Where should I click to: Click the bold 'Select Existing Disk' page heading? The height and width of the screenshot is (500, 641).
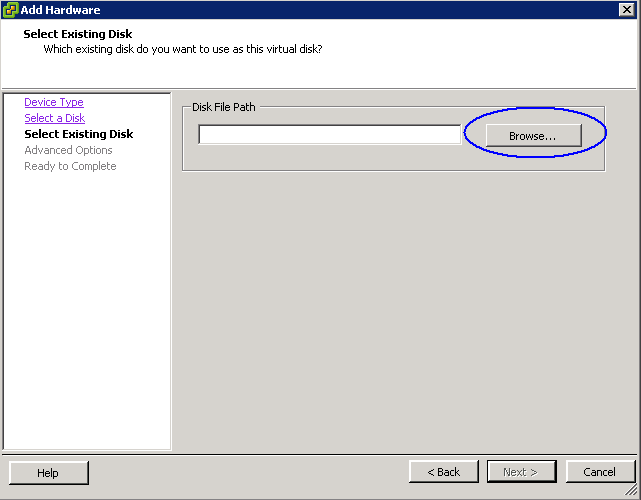[78, 34]
